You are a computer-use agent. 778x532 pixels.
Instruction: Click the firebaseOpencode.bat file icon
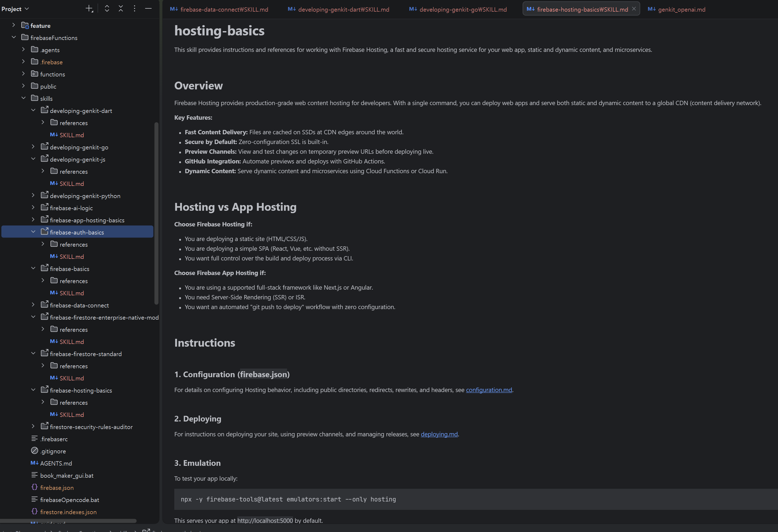coord(35,499)
